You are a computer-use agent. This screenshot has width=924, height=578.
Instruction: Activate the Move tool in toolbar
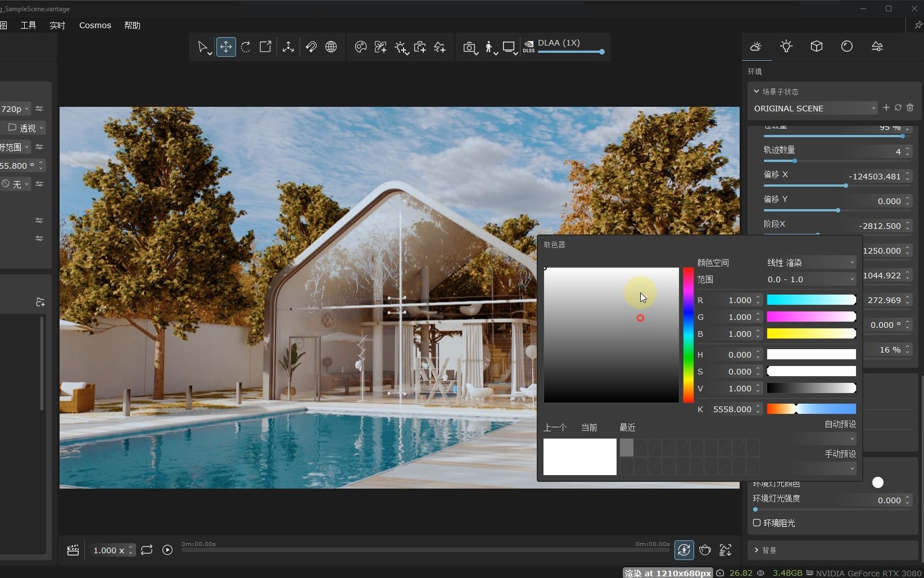click(x=226, y=47)
